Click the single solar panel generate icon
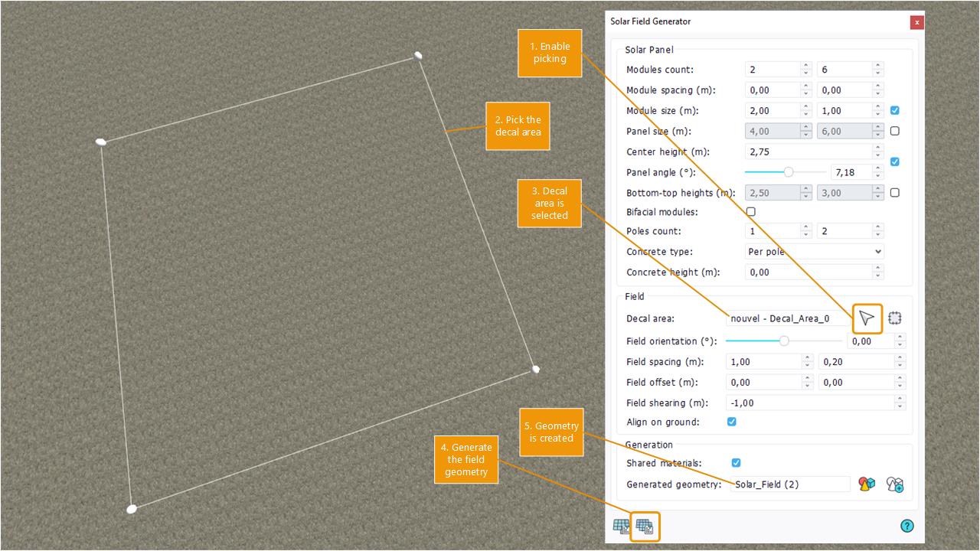This screenshot has height=551, width=980. (x=621, y=527)
